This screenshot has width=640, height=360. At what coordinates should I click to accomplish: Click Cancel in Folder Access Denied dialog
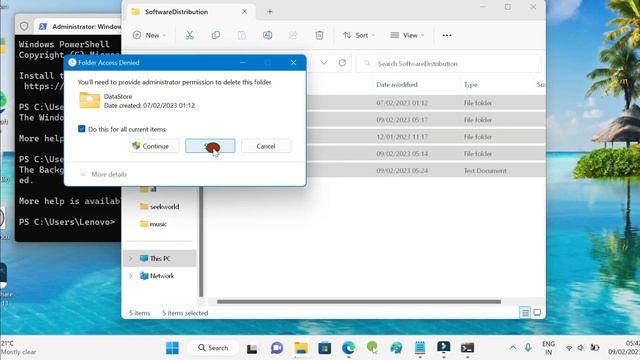pos(266,146)
